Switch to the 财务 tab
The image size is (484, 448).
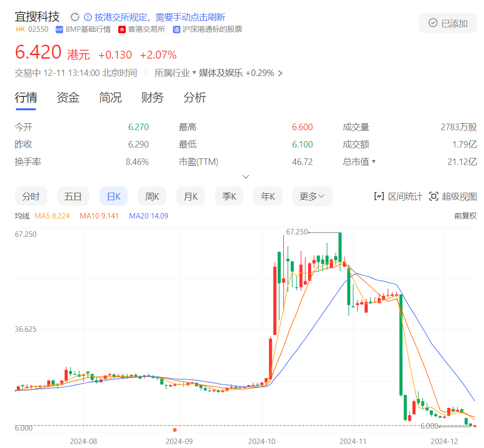[153, 97]
